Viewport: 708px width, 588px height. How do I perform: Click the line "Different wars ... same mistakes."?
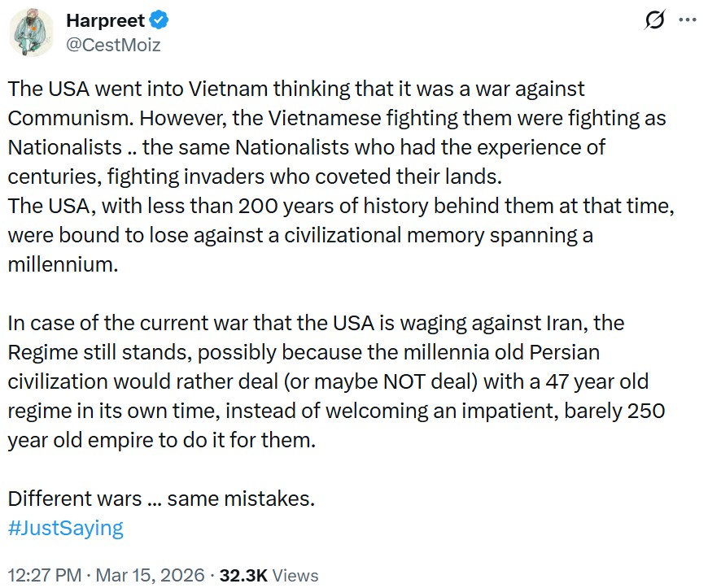[161, 499]
